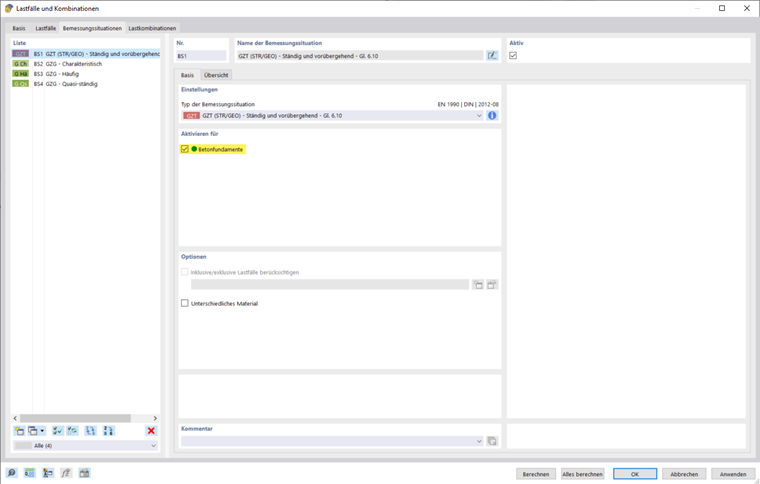Viewport: 760px width, 484px height.
Task: Click the G Ch color tag of BS2
Action: coord(20,64)
